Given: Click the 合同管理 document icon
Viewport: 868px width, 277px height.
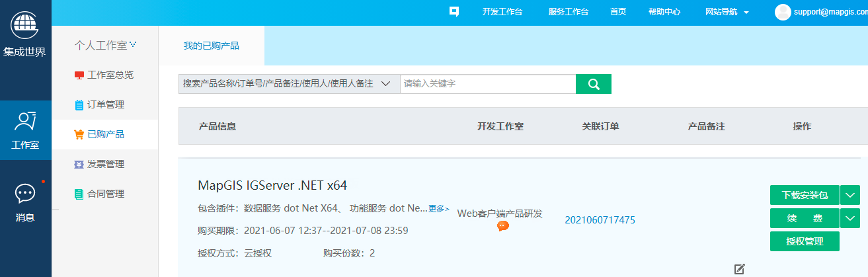Looking at the screenshot, I should pyautogui.click(x=79, y=194).
